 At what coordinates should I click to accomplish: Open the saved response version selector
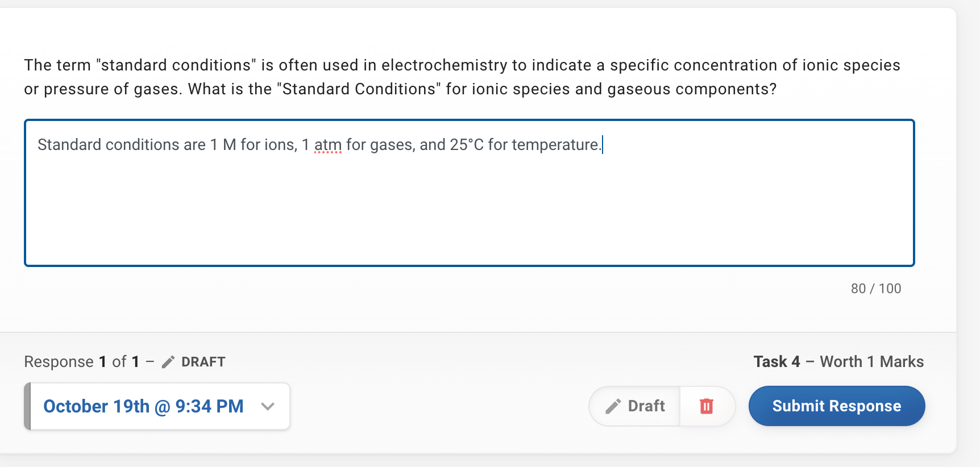[x=157, y=406]
